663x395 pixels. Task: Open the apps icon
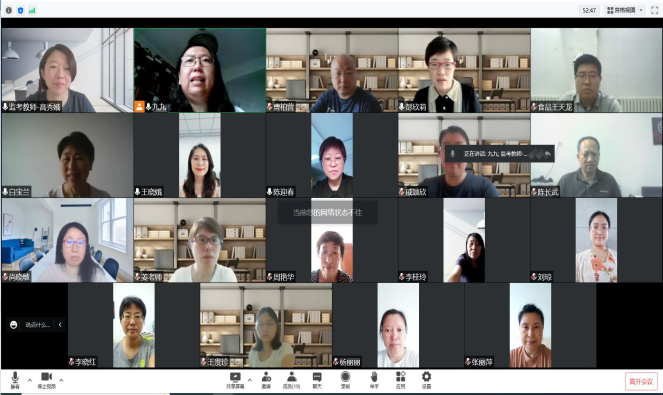click(400, 380)
